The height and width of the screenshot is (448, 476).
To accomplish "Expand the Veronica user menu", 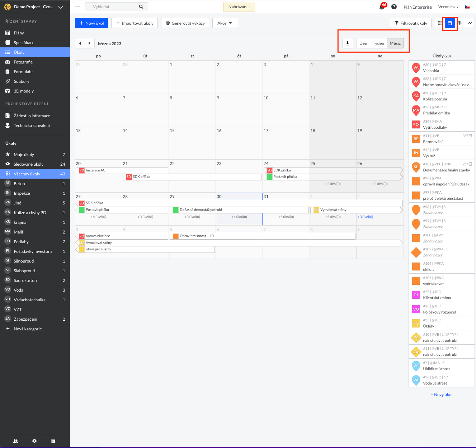I will 448,7.
